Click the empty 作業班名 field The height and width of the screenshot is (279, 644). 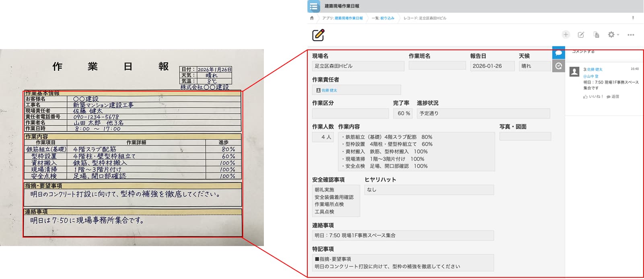coord(437,66)
